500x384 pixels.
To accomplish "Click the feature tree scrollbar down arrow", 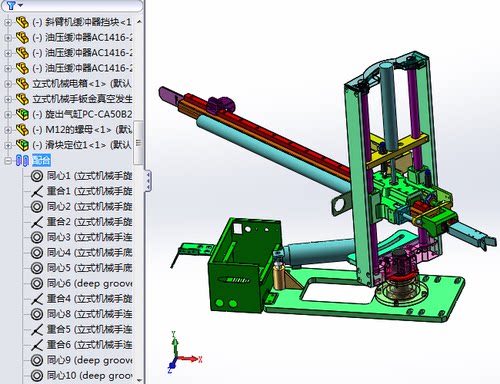I will click(139, 380).
